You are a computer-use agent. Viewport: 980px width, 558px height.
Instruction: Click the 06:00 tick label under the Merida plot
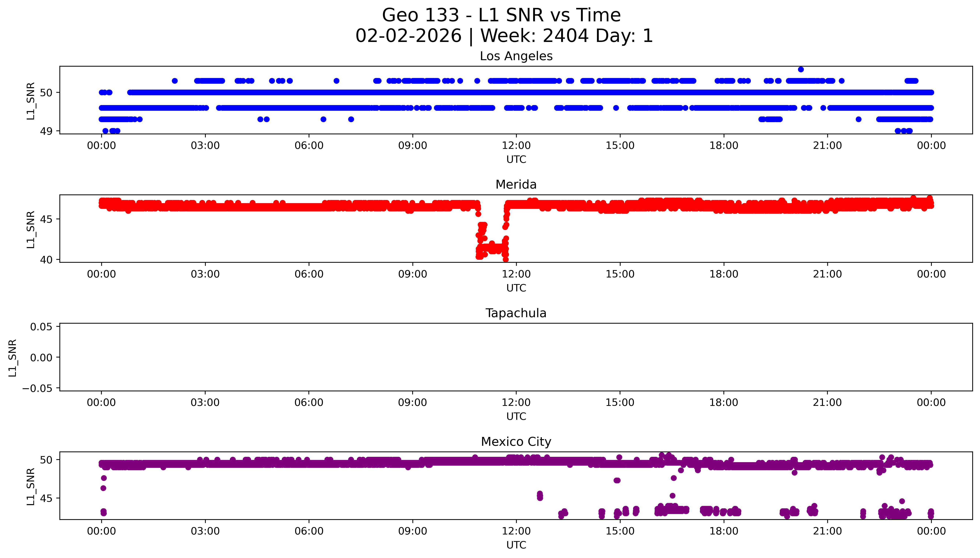(309, 274)
